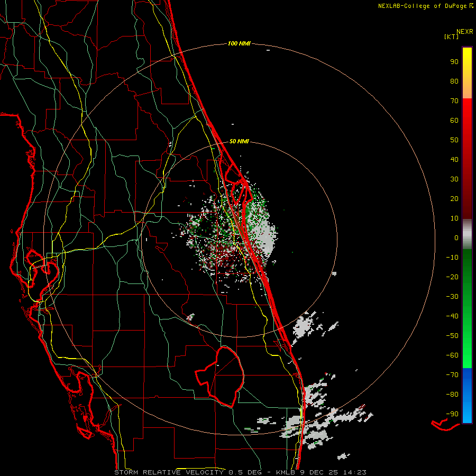Click the 20 value on velocity scale
Screen dimensions: 476x476
tap(454, 199)
